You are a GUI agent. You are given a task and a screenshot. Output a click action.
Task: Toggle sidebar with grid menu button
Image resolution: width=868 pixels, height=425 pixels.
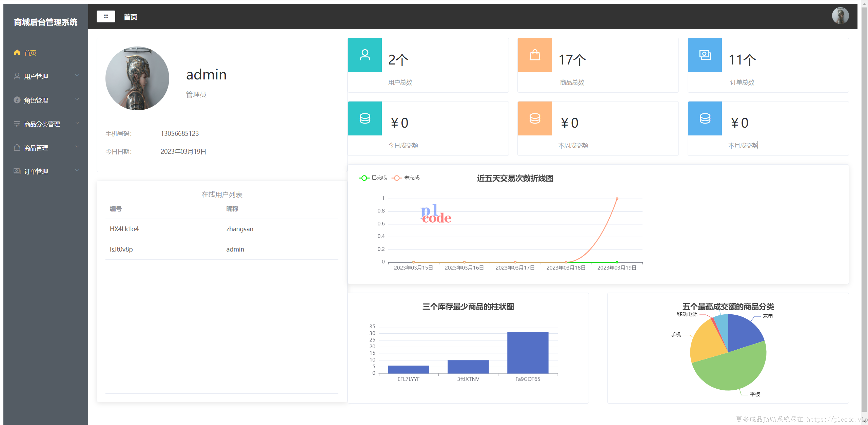[x=106, y=16]
